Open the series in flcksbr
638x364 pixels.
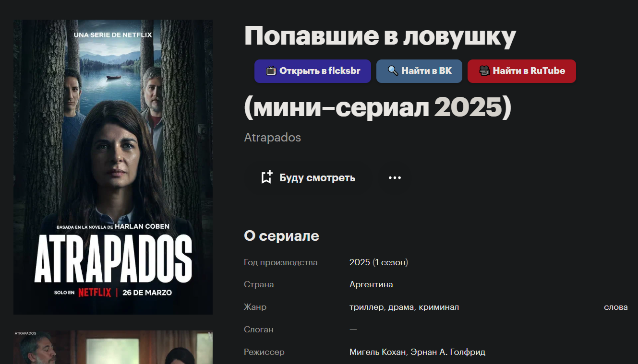(x=313, y=71)
